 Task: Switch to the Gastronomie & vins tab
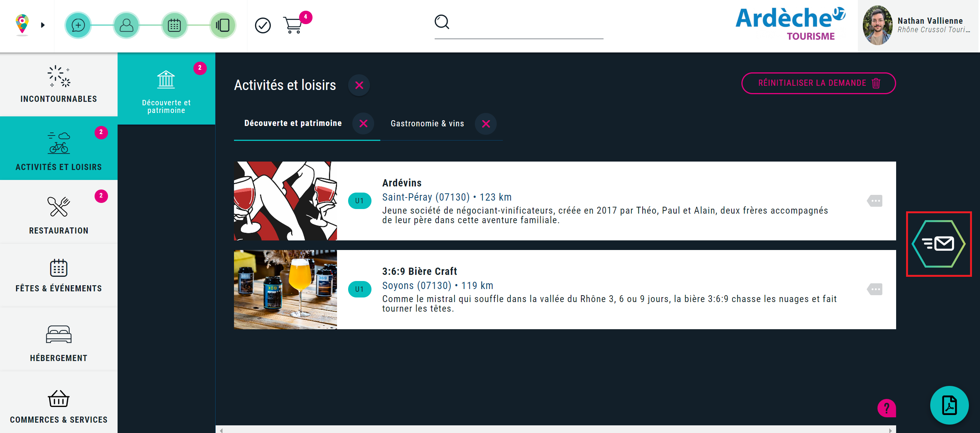(x=427, y=124)
